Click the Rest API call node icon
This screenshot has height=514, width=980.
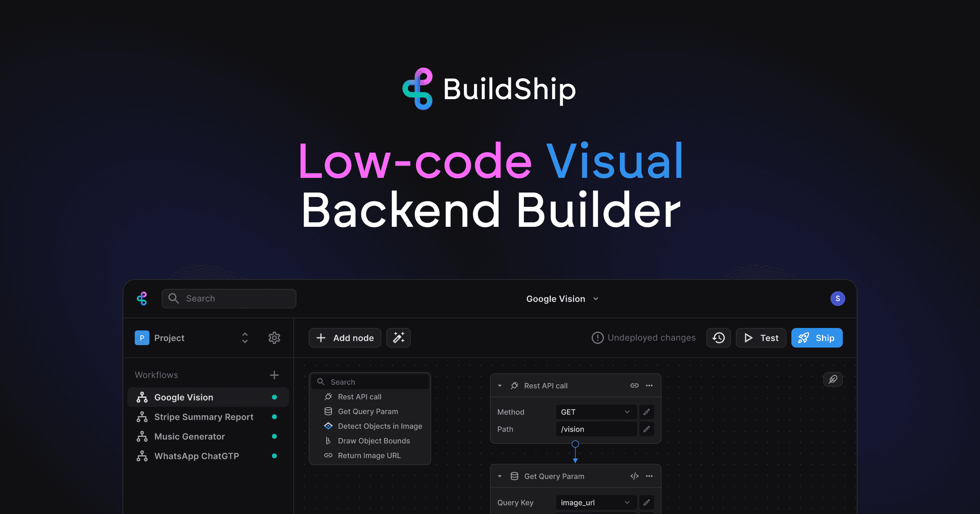coord(515,386)
